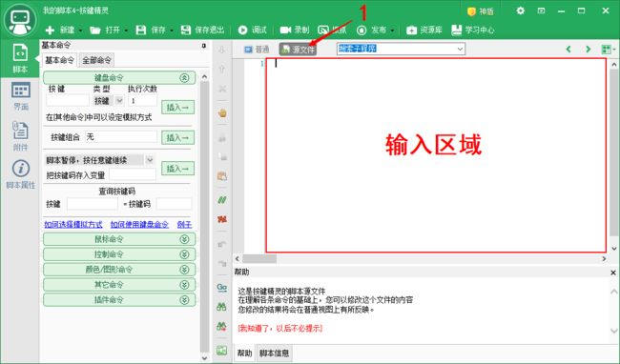Click the move-down arrow in vertical toolbar
Screen dimensions: 620x364
(222, 50)
